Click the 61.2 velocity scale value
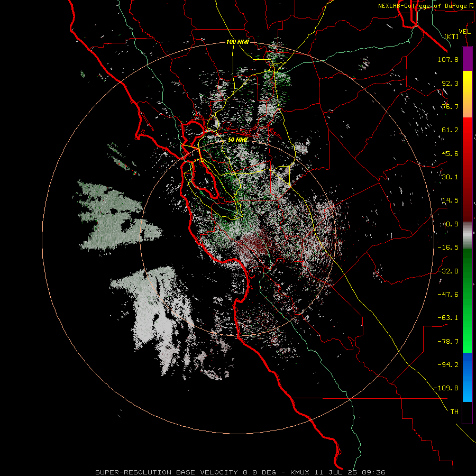This screenshot has height=476, width=476. (450, 130)
